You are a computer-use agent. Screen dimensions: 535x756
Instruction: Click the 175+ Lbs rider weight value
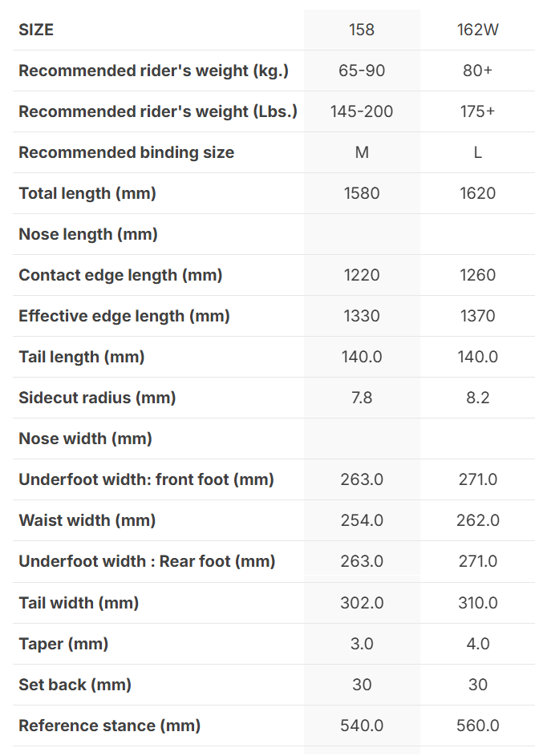[x=477, y=111]
